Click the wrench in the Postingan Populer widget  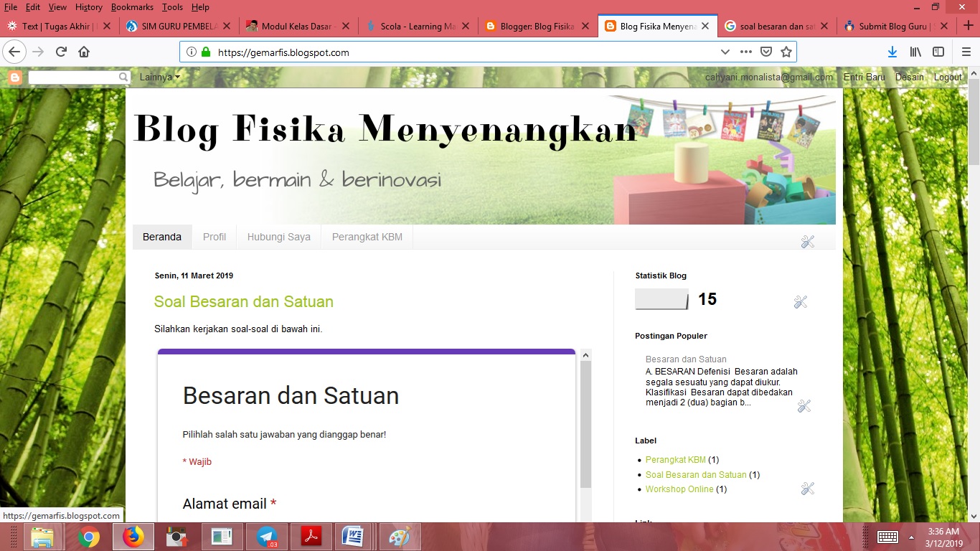tap(804, 406)
